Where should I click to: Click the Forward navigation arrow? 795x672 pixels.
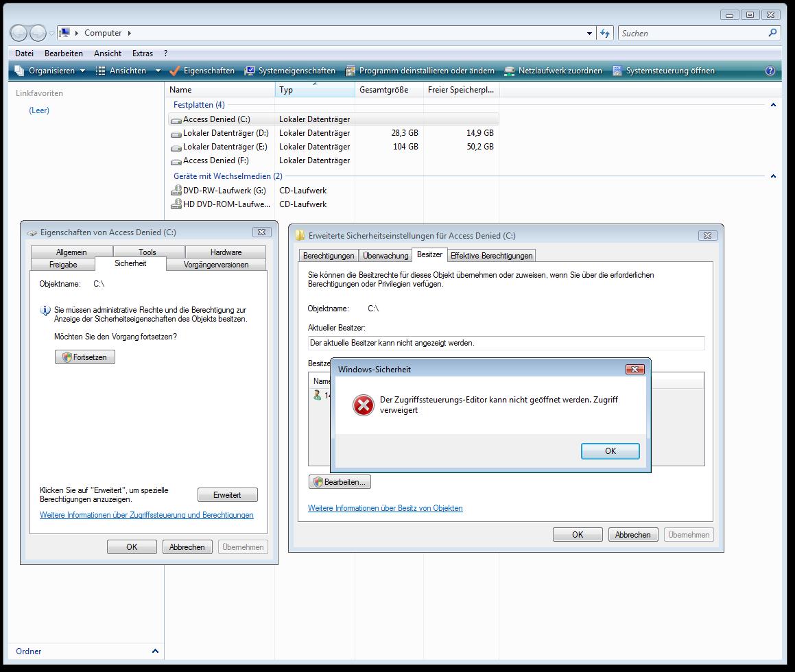38,33
